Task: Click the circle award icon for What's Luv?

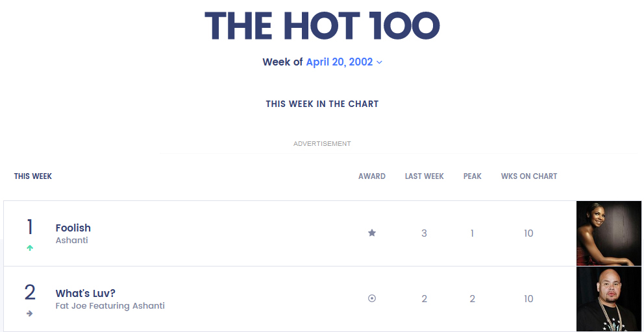Action: 372,298
